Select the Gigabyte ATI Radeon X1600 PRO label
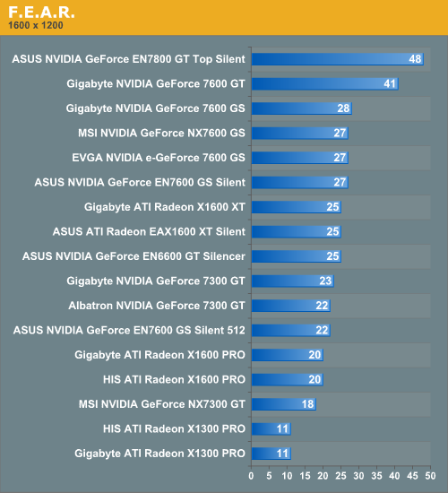This screenshot has width=448, height=493. point(159,355)
